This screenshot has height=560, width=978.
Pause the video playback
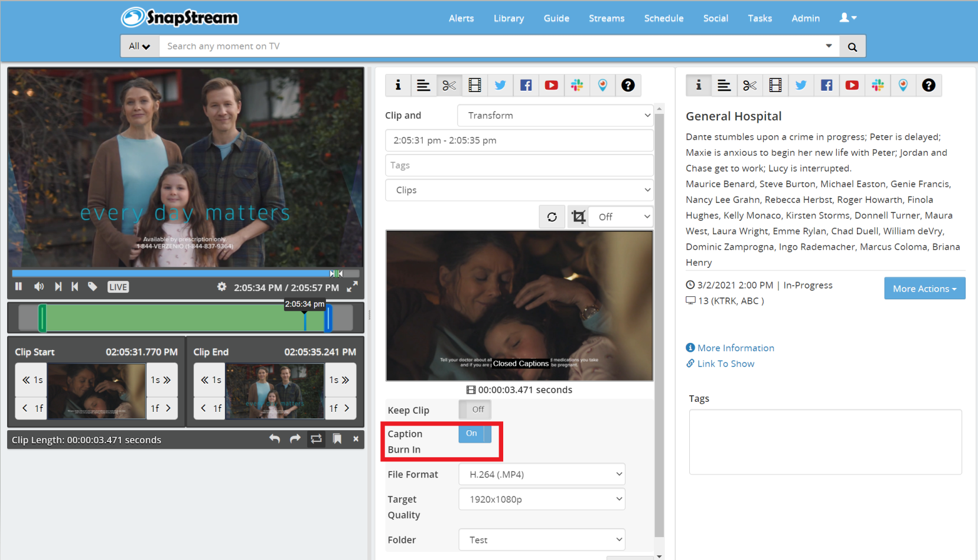pyautogui.click(x=19, y=287)
